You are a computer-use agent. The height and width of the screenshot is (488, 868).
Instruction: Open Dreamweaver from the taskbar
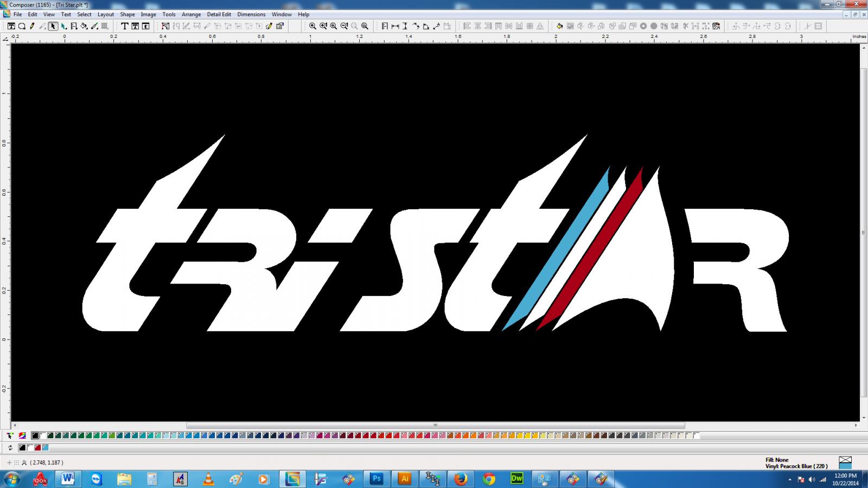click(516, 479)
